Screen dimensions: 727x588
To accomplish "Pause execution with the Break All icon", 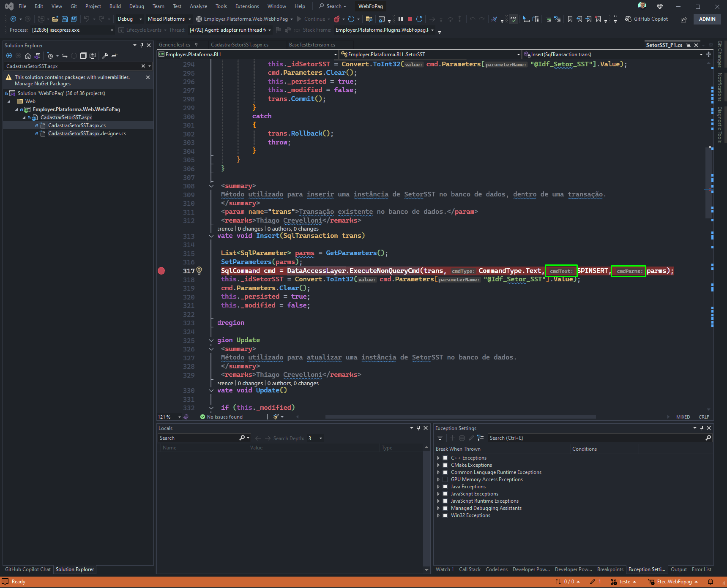I will pyautogui.click(x=401, y=19).
